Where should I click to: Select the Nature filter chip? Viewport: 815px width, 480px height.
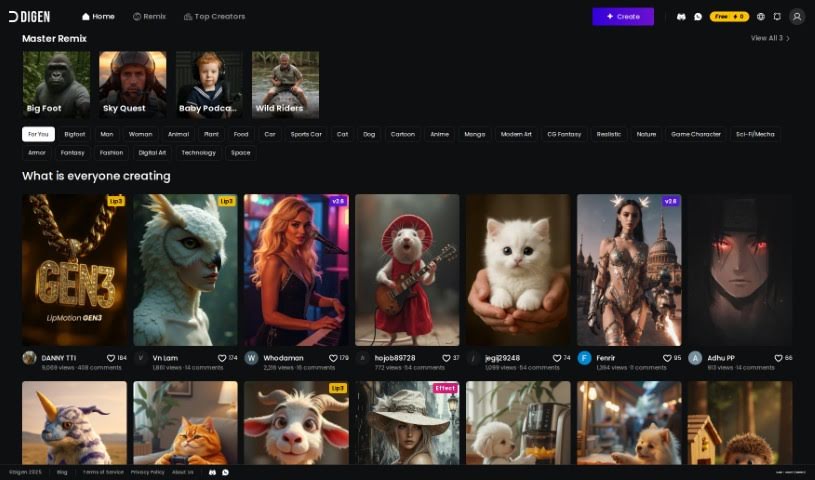coord(646,134)
